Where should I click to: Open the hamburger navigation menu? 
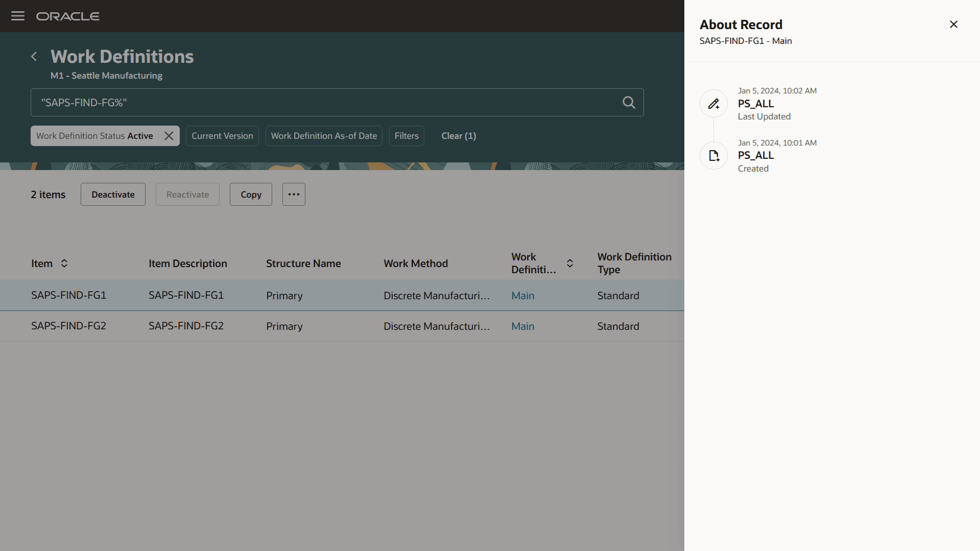click(x=18, y=16)
